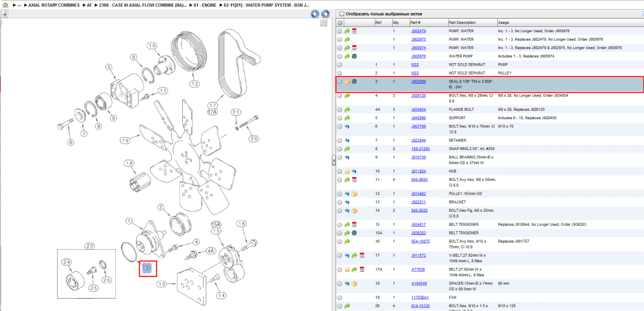Click the 'Includes 1 - 3, Replaces J800974' usage text
Viewport: 644px width, 311px height.
(525, 56)
